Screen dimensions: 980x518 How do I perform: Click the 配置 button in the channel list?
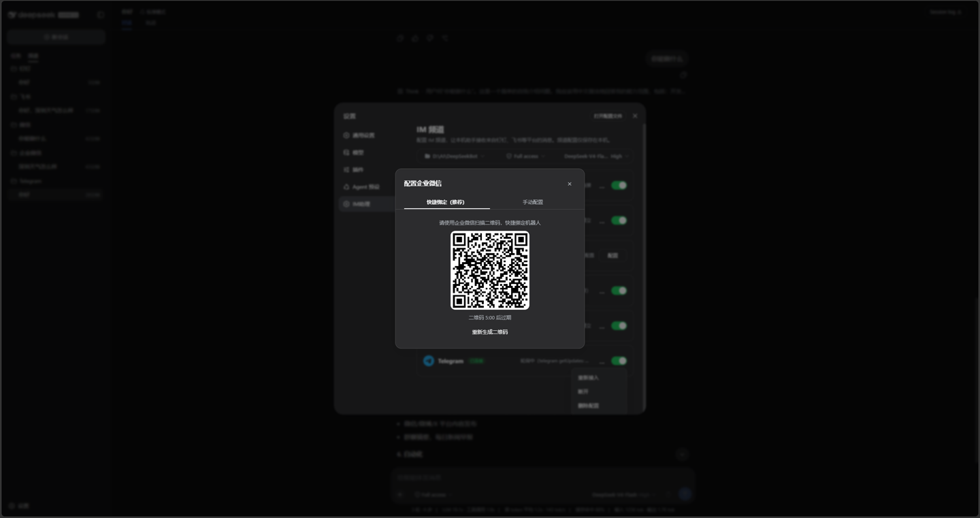pos(612,256)
